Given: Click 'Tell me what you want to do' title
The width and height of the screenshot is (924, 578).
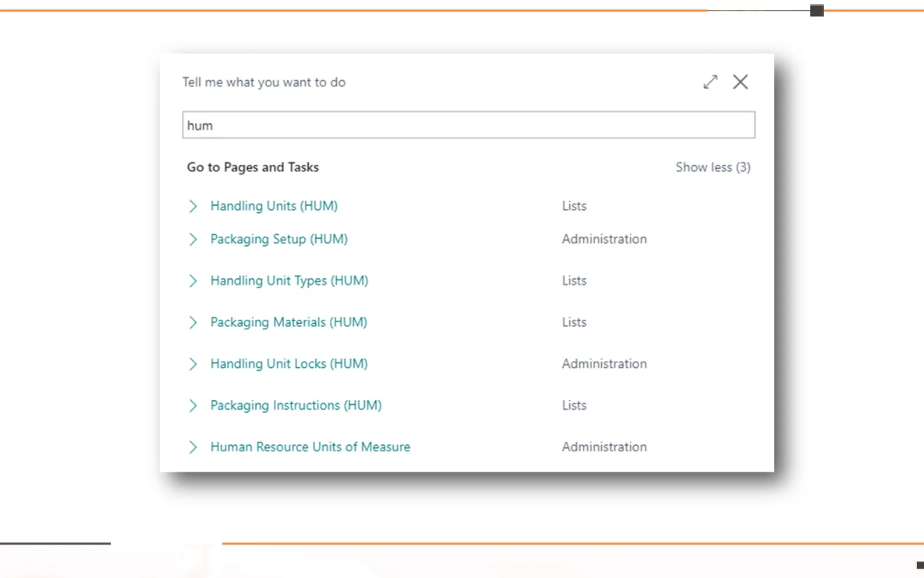Looking at the screenshot, I should click(x=264, y=82).
